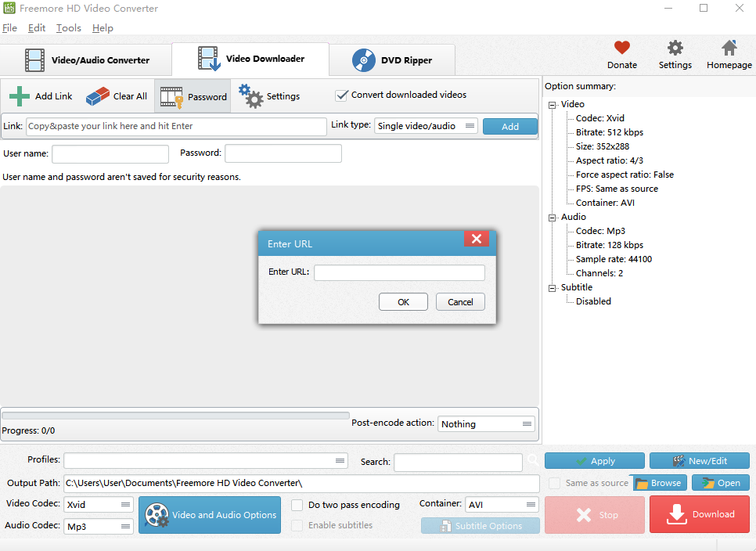Image resolution: width=756 pixels, height=551 pixels.
Task: Select 'Channels: 2' tree row
Action: pos(599,273)
